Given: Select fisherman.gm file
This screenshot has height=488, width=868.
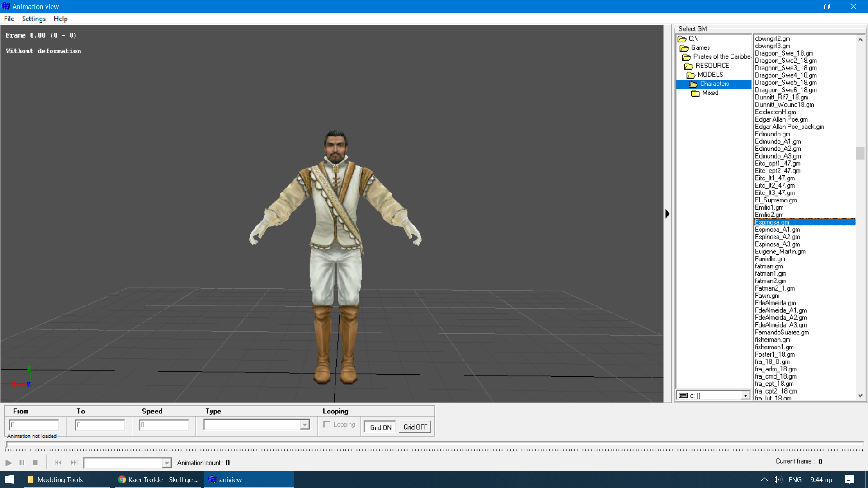Looking at the screenshot, I should pyautogui.click(x=773, y=340).
